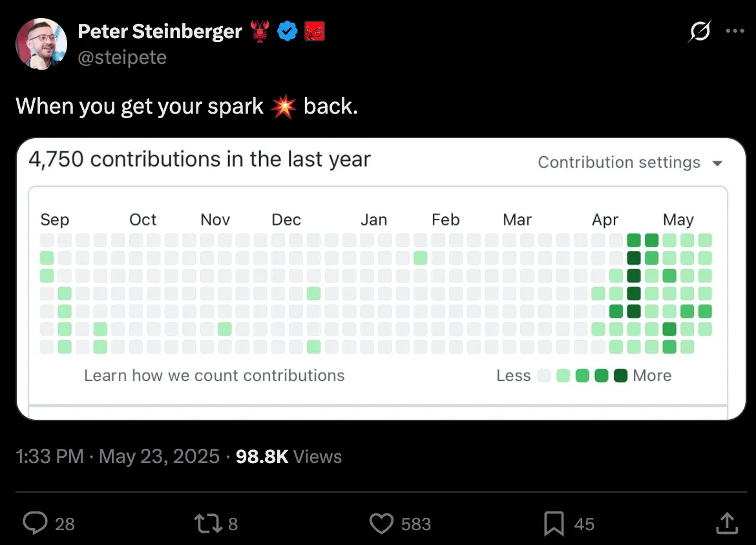The image size is (756, 545).
Task: Open Grok analysis with the Grok icon
Action: [x=699, y=30]
